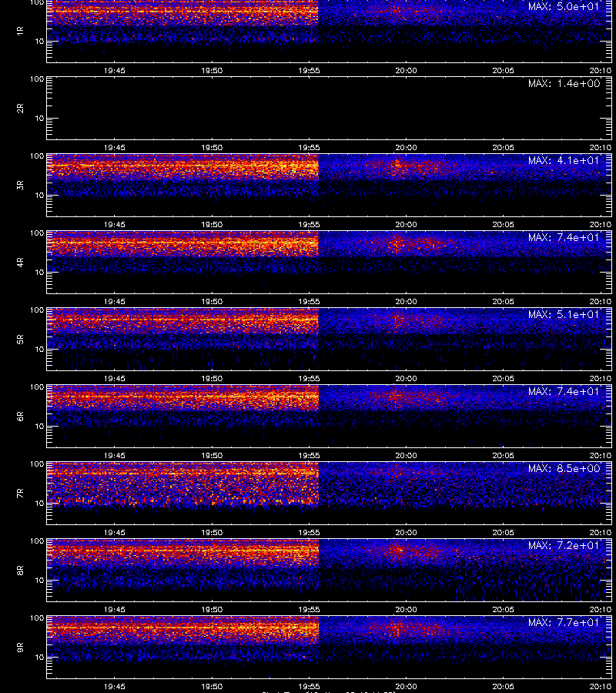The height and width of the screenshot is (693, 616).
Task: Click the 20:05 time label below panel 8R
Action: (x=504, y=610)
